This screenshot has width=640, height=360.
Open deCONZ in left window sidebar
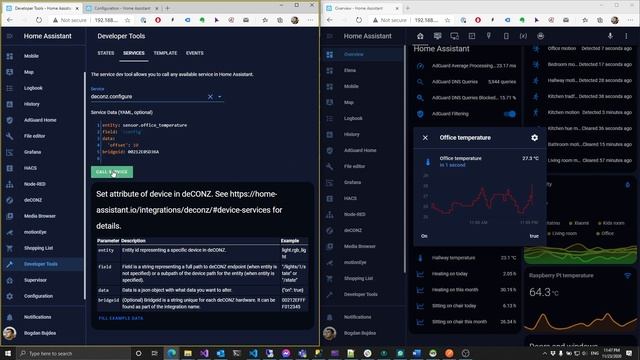point(43,200)
